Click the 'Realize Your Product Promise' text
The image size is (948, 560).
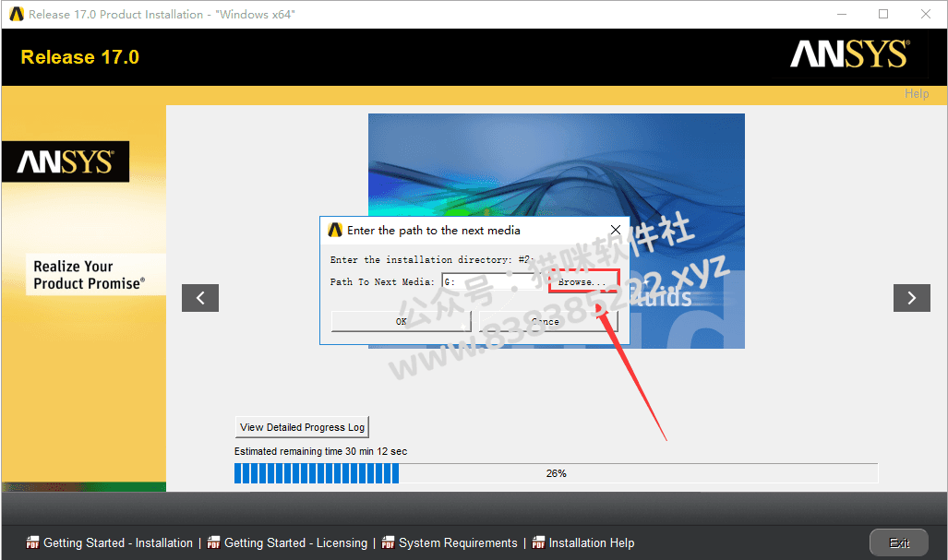89,275
